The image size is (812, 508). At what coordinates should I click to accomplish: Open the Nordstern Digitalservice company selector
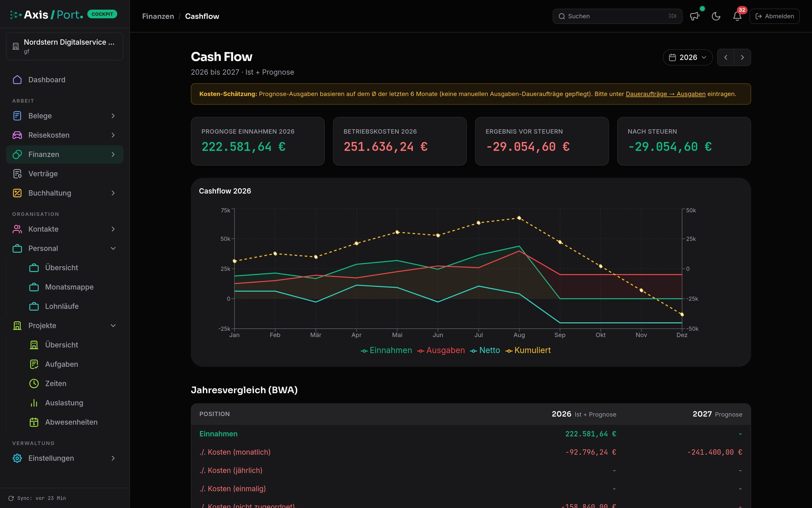pyautogui.click(x=65, y=46)
